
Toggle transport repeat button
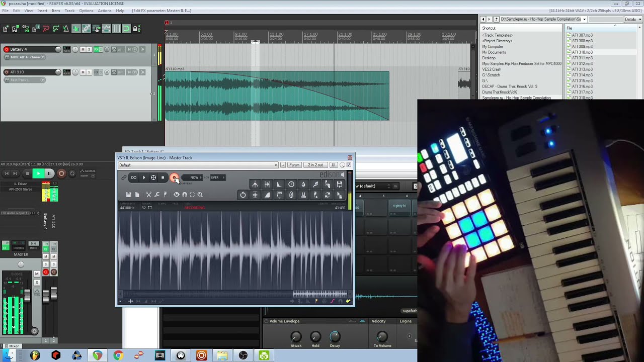72,173
